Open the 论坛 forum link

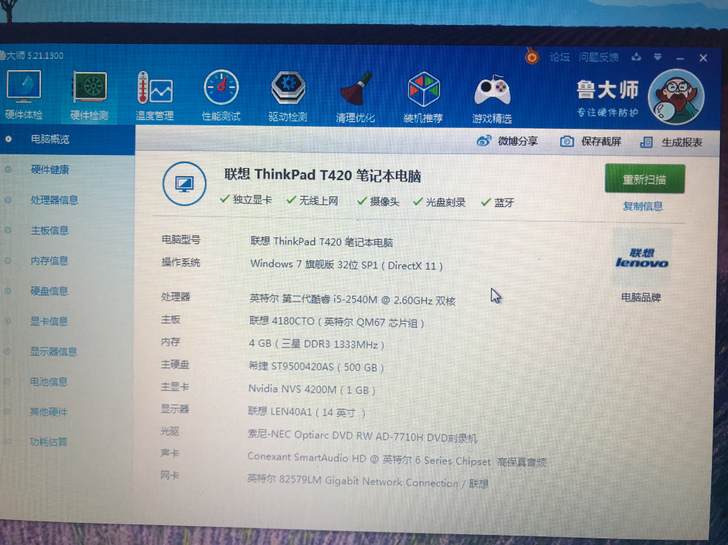click(x=559, y=57)
